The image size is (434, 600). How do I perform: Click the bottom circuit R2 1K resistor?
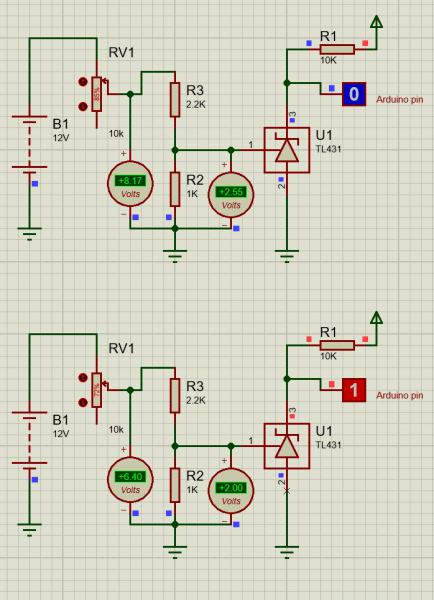(x=175, y=485)
